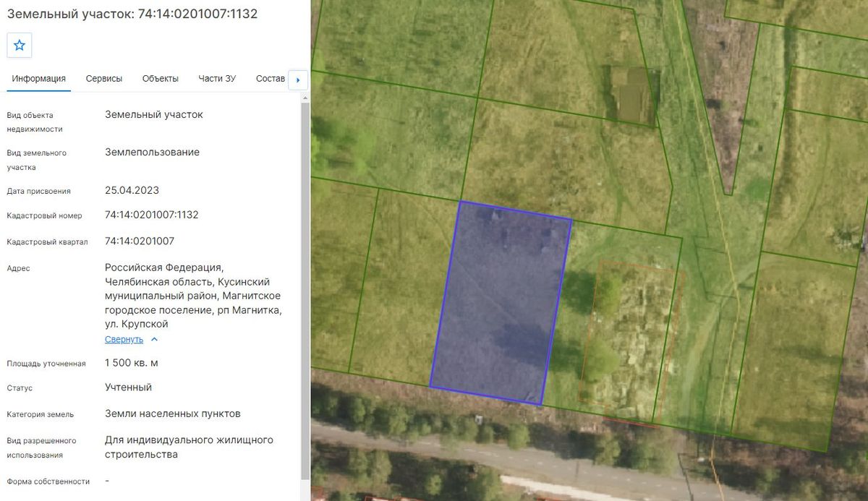Click the Землепользование value
Image resolution: width=868 pixels, height=501 pixels.
(153, 152)
